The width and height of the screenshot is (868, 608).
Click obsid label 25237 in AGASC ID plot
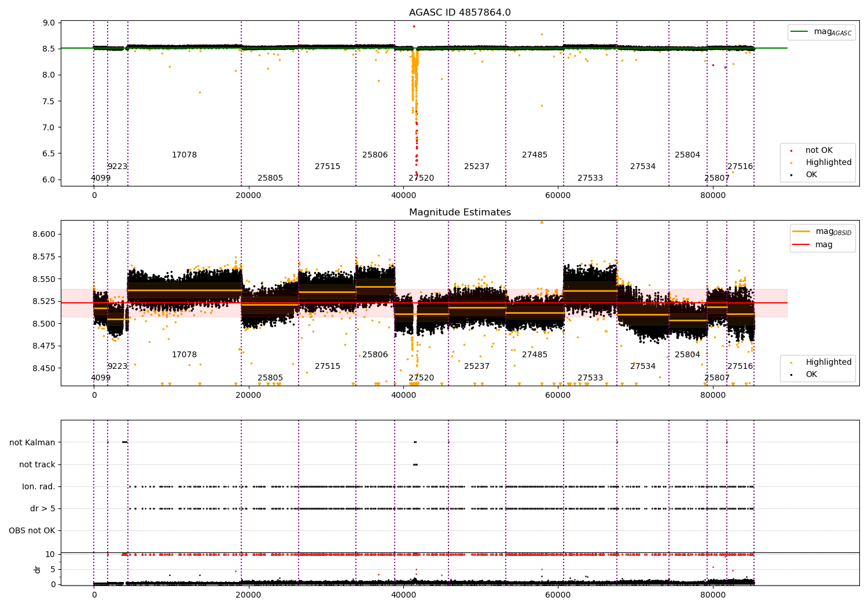click(477, 166)
